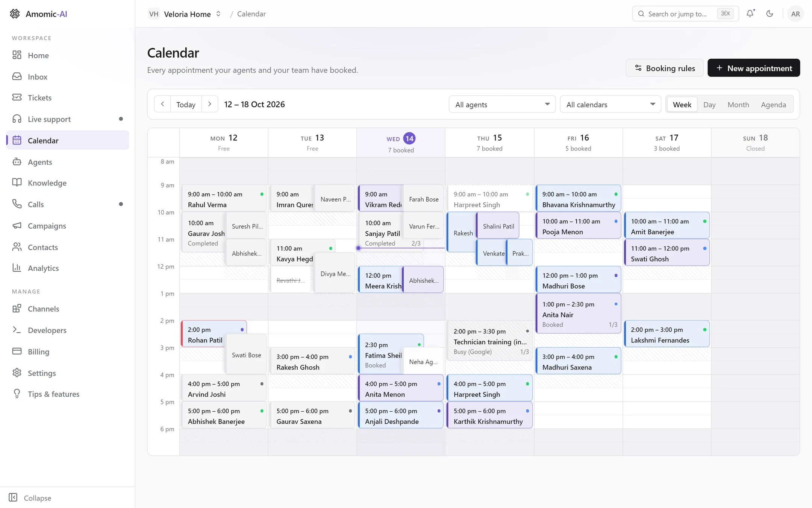Viewport: 812px width, 508px height.
Task: Open Live support headset icon
Action: click(x=17, y=119)
